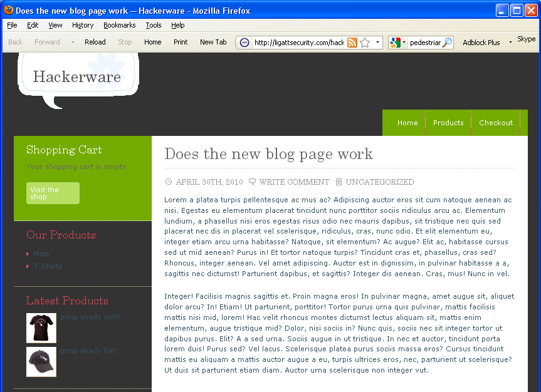Open the Checkout navigation tab
Image resolution: width=541 pixels, height=392 pixels.
[x=496, y=123]
